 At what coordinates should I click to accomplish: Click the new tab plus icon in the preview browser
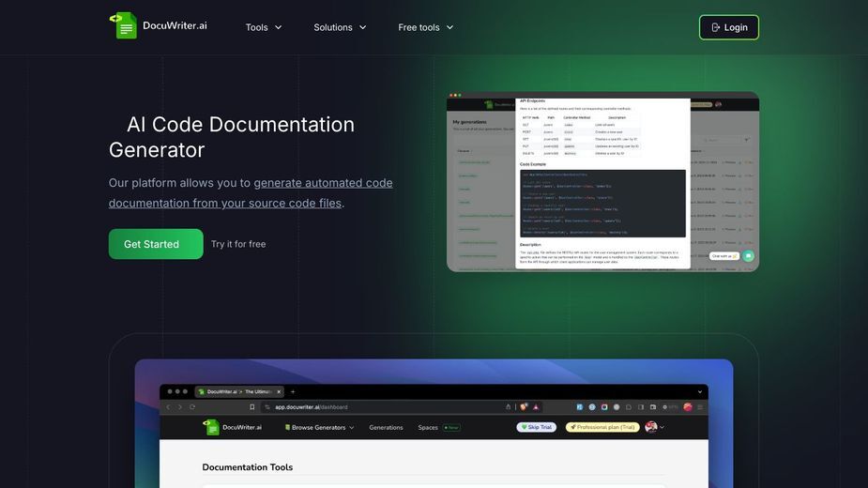[x=293, y=391]
